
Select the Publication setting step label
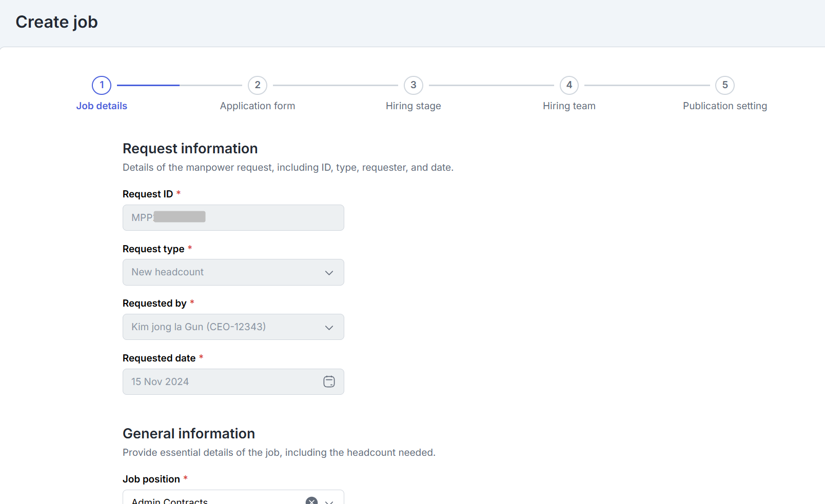[725, 106]
